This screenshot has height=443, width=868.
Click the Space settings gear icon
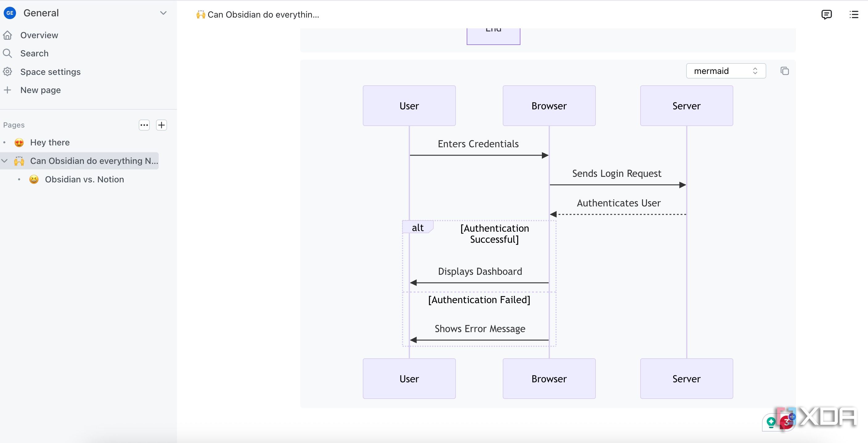(x=7, y=72)
